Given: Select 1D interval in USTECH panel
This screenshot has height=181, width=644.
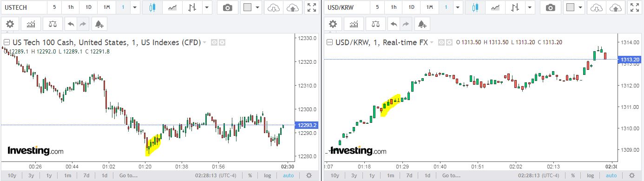Looking at the screenshot, I should [x=88, y=7].
